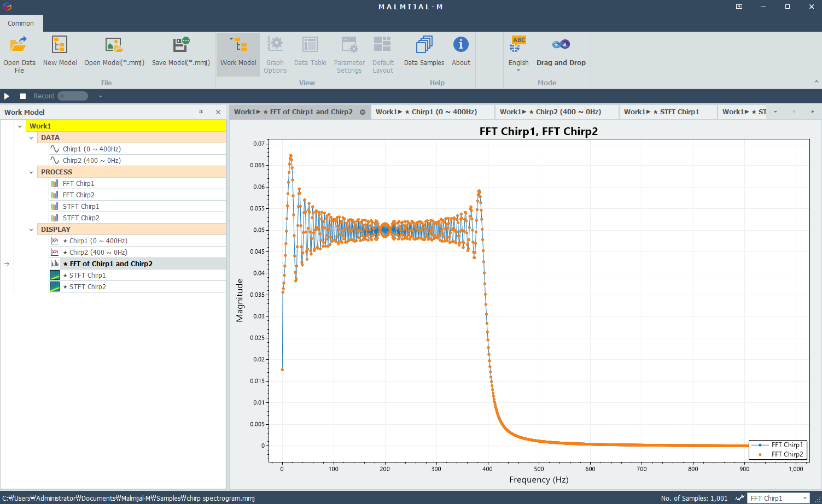The image size is (822, 504).
Task: Collapse the DATA group
Action: 31,138
